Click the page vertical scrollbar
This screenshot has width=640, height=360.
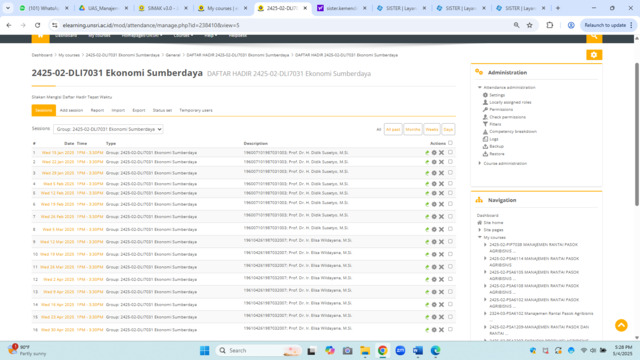pos(637,135)
